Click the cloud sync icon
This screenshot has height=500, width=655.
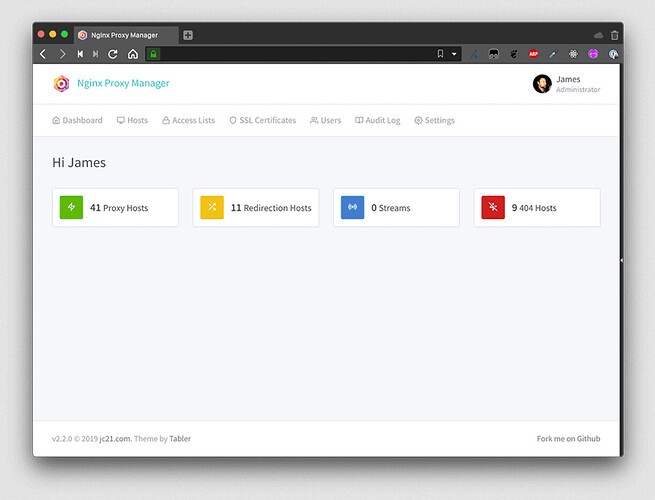point(598,35)
